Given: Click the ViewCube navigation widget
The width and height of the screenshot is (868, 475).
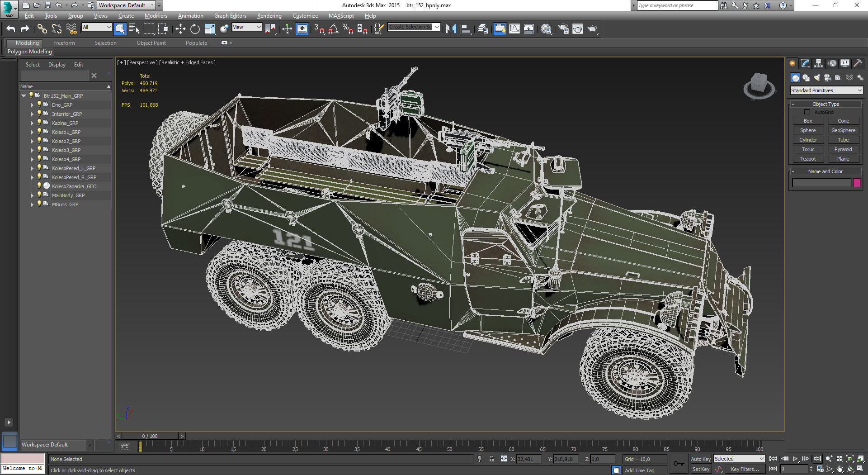Looking at the screenshot, I should (759, 85).
